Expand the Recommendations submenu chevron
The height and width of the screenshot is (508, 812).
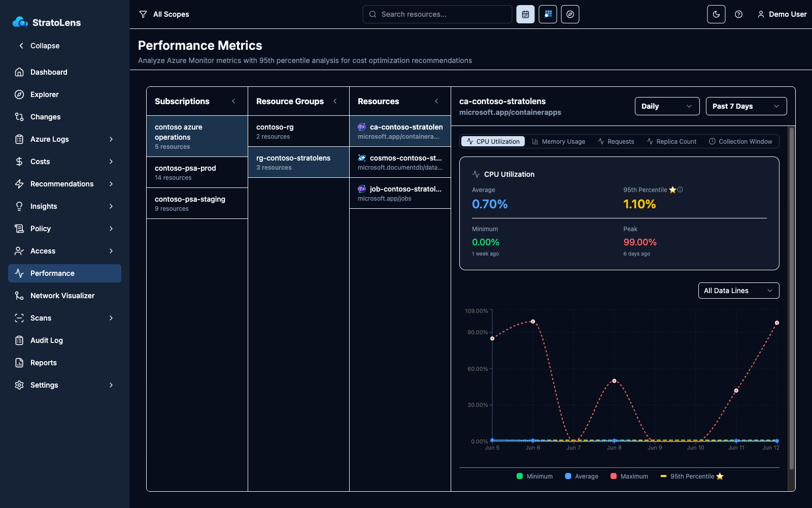[111, 184]
